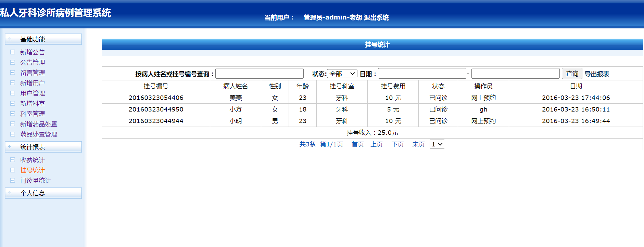Viewport: 644px width, 247px height.
Task: Click the plus icon on 个人信息 header
Action: [x=10, y=193]
